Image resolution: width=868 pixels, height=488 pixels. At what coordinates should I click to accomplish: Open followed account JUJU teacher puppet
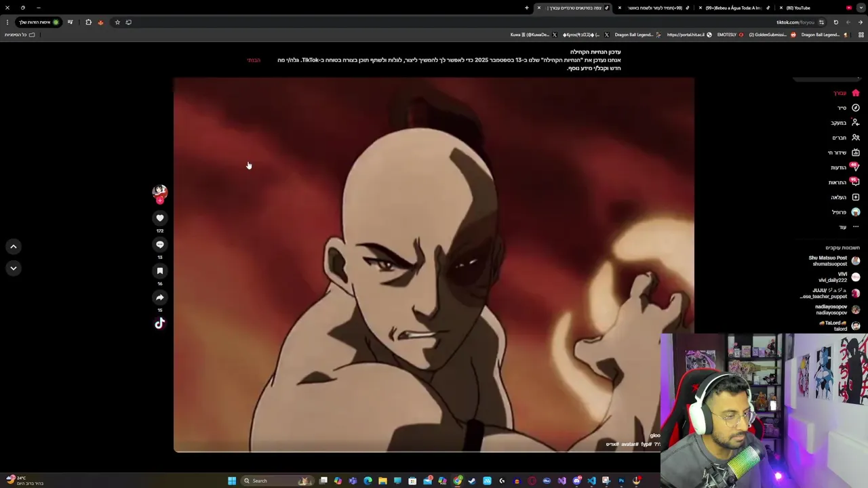pos(830,293)
